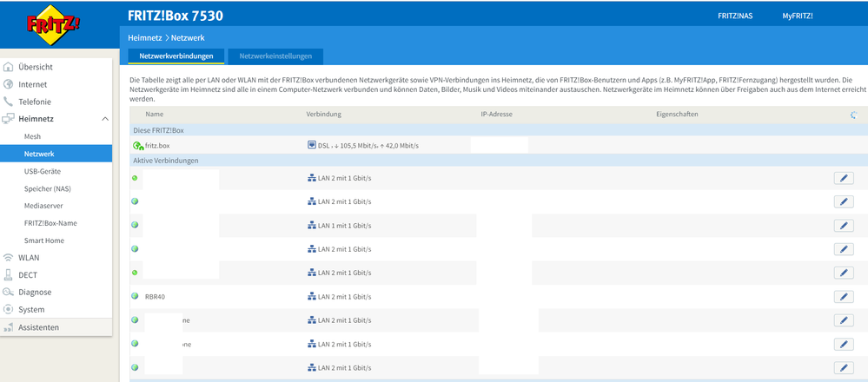Click the System gear icon
The image size is (868, 382).
point(9,310)
